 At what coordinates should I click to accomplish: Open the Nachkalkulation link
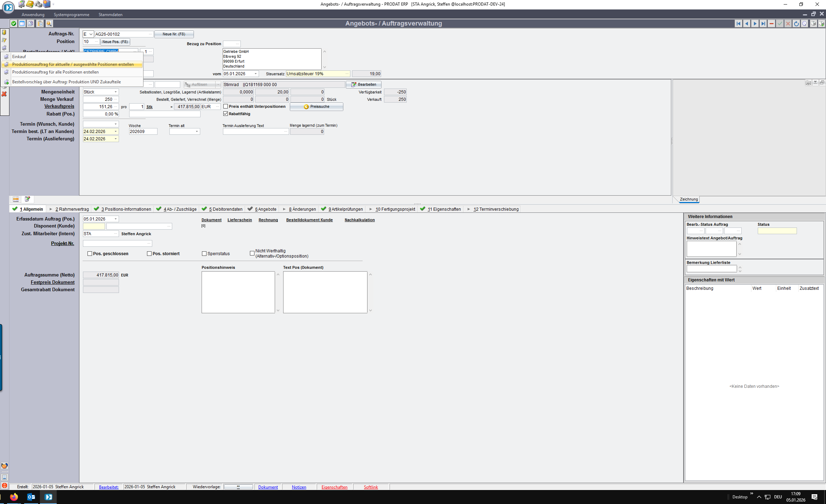(x=359, y=220)
